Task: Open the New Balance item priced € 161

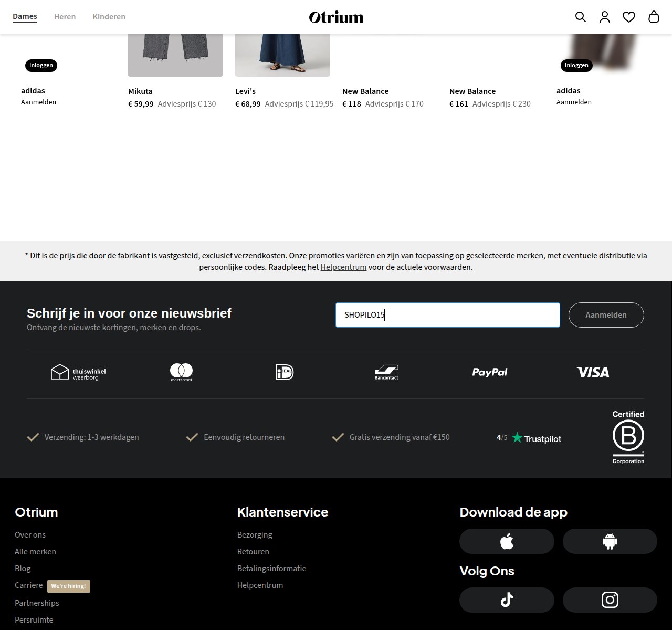Action: [x=490, y=98]
